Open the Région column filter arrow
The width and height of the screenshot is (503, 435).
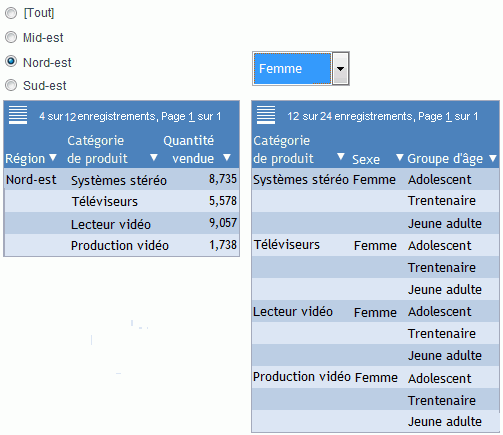pyautogui.click(x=53, y=157)
